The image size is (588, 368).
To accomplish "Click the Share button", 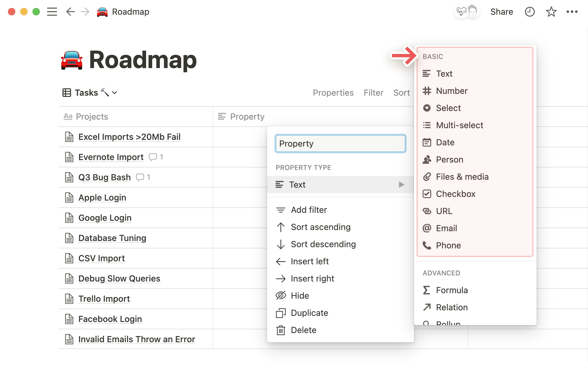I will (501, 12).
